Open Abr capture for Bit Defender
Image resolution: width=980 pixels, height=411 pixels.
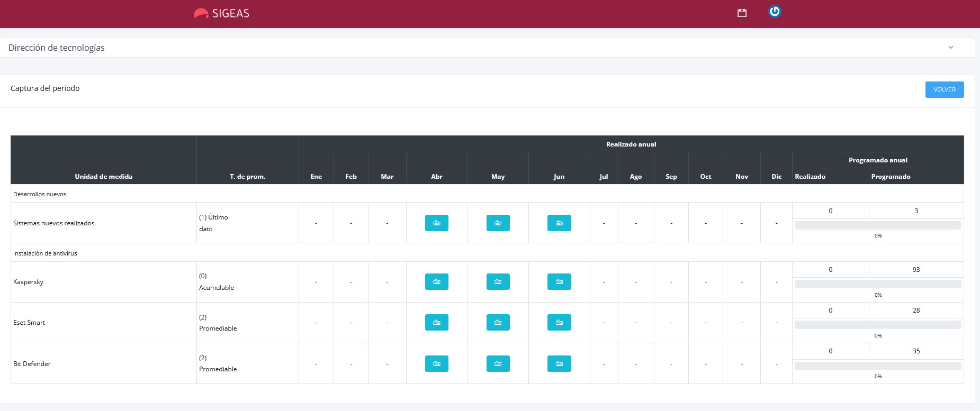[437, 363]
